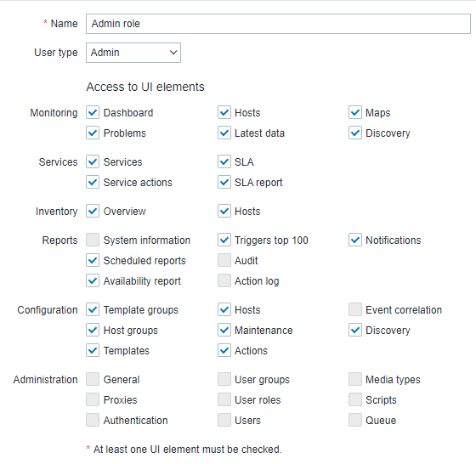The width and height of the screenshot is (476, 464).
Task: Click the User roles checkbox
Action: pyautogui.click(x=224, y=399)
